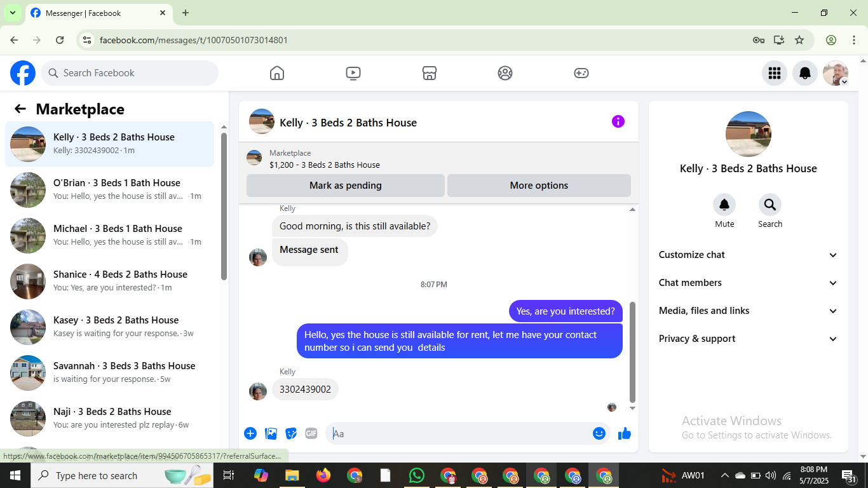Open the tab search dropdown arrow
This screenshot has width=868, height=488.
click(x=12, y=13)
